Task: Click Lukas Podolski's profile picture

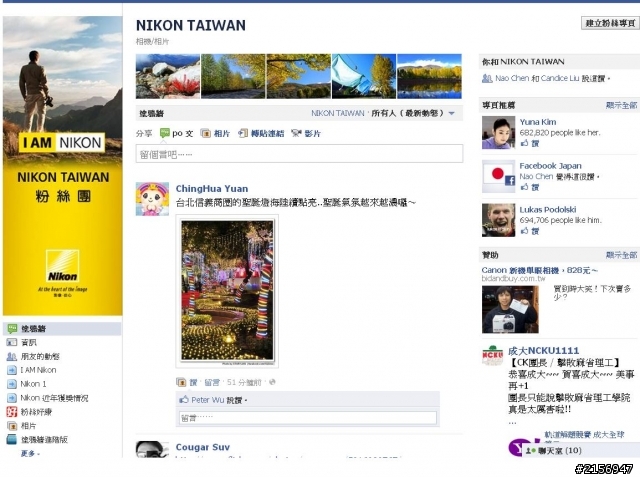Action: click(x=498, y=220)
